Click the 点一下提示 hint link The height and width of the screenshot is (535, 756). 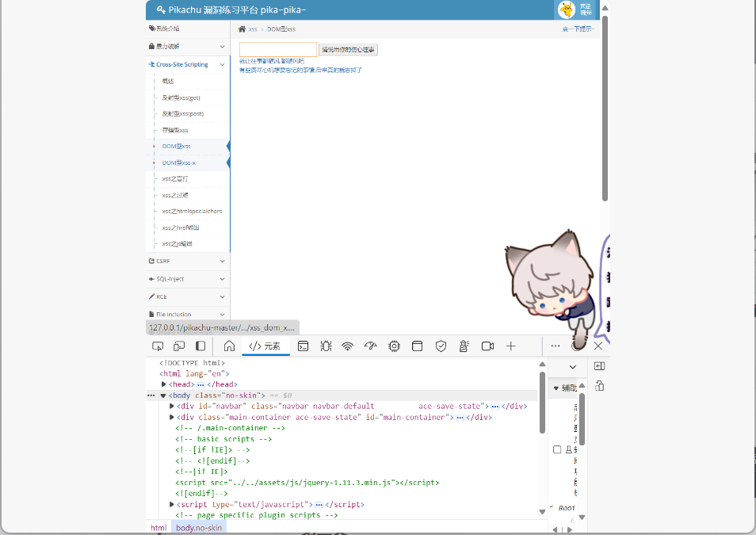(x=578, y=29)
